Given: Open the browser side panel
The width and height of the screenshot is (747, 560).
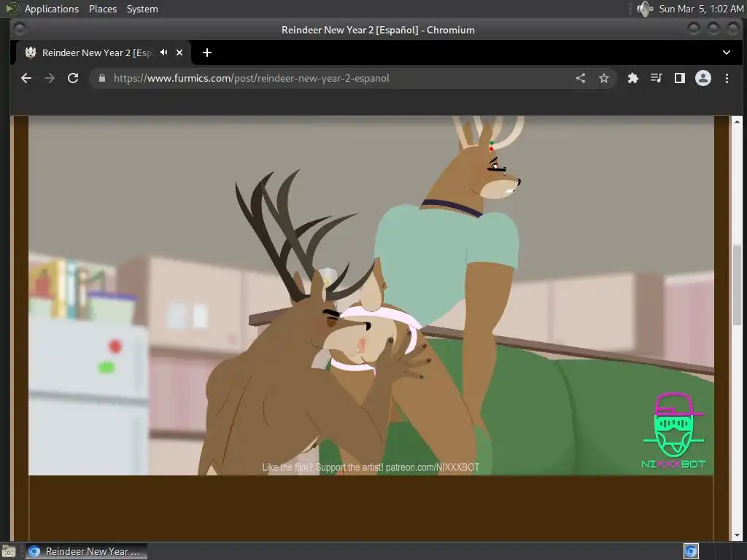Looking at the screenshot, I should click(x=680, y=78).
